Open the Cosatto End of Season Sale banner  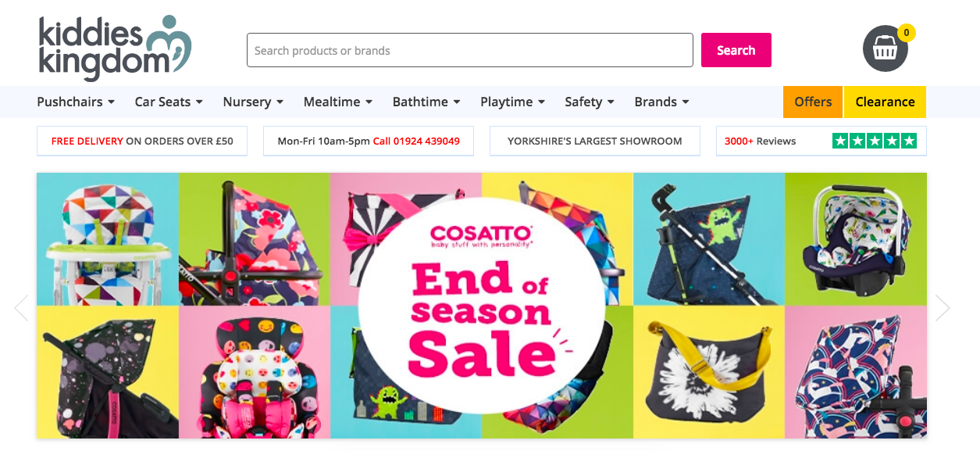(481, 306)
